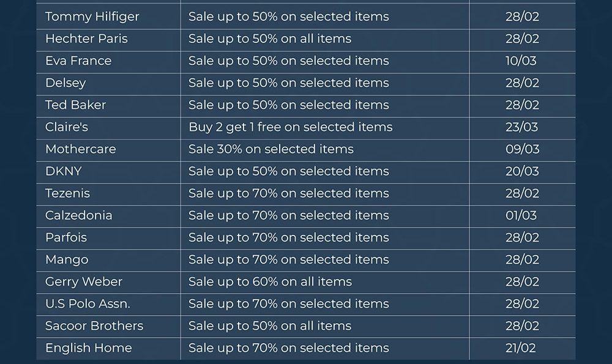This screenshot has width=612, height=364.
Task: Select the Delsey brand cell
Action: pos(65,83)
